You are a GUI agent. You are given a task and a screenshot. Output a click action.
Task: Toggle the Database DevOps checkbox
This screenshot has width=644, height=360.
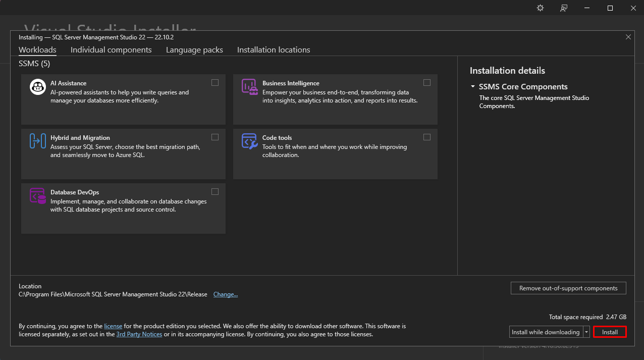tap(215, 192)
